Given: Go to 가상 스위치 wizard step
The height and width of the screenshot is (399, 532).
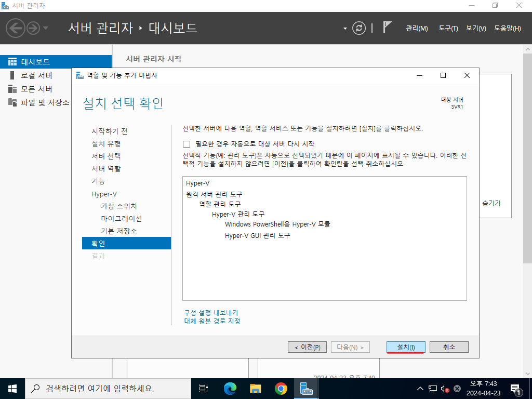Looking at the screenshot, I should click(x=119, y=206).
